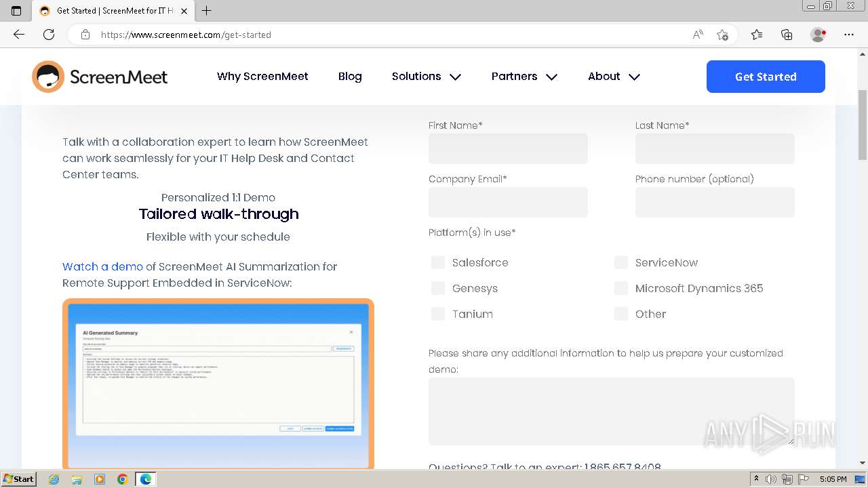The image size is (868, 488).
Task: Open Google Chrome from taskbar
Action: [x=122, y=479]
